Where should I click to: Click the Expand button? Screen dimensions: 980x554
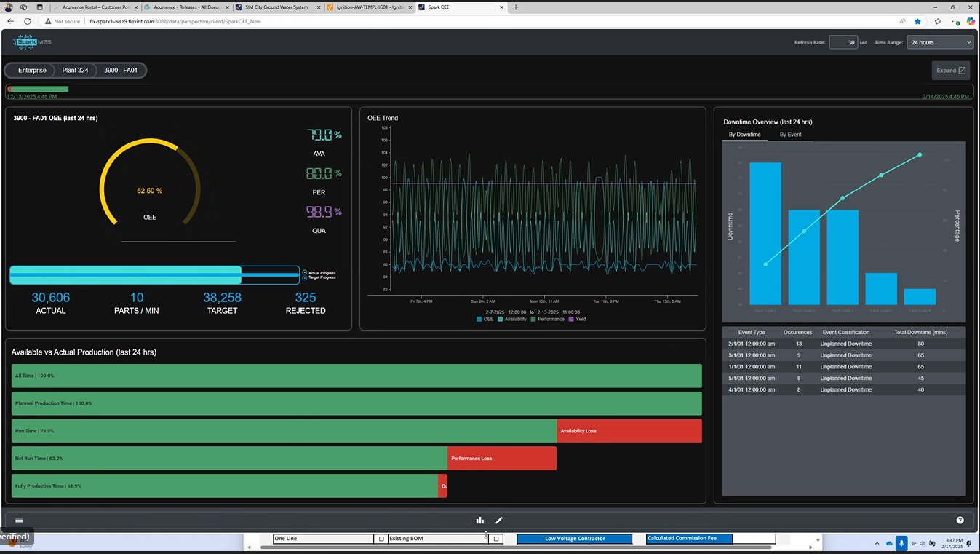951,71
